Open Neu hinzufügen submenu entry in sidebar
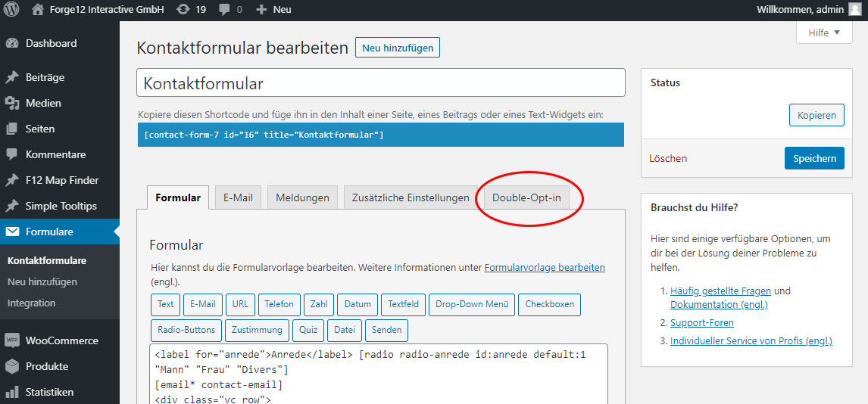This screenshot has width=868, height=404. [42, 282]
